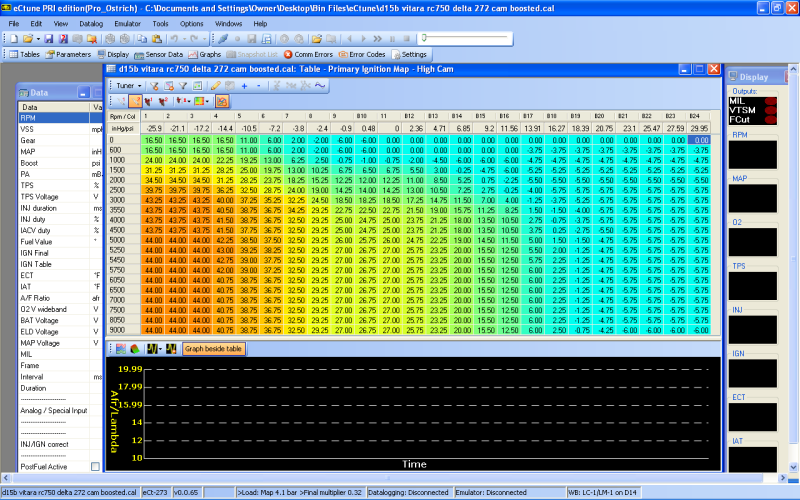This screenshot has height=500, width=800.
Task: Open the Settings window
Action: 409,54
